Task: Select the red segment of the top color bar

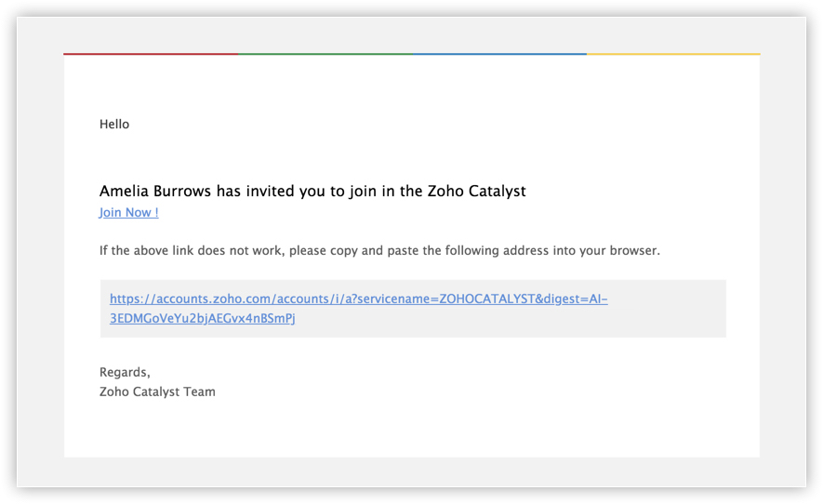Action: pyautogui.click(x=151, y=54)
